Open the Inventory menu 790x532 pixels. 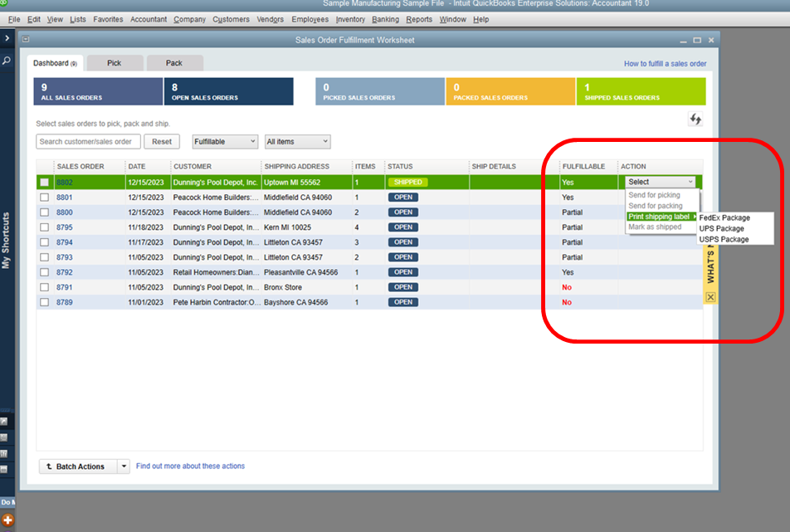point(350,19)
